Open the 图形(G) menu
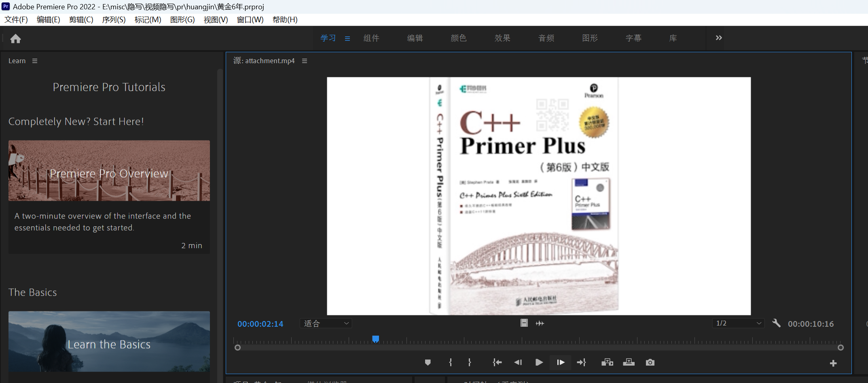The height and width of the screenshot is (383, 868). [182, 20]
